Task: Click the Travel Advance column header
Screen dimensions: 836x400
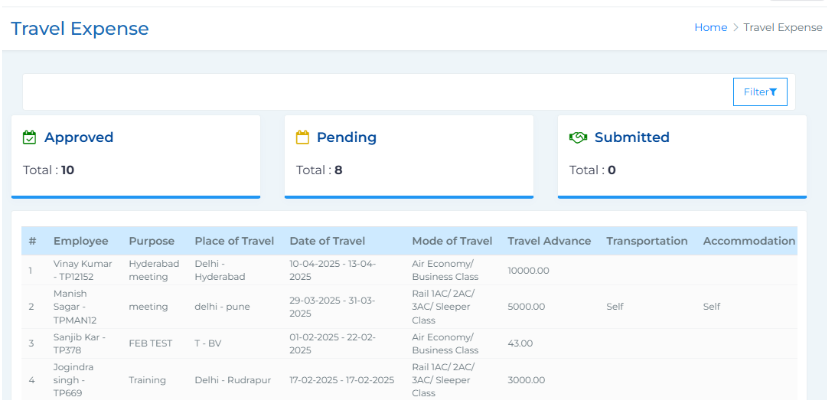Action: (x=549, y=241)
